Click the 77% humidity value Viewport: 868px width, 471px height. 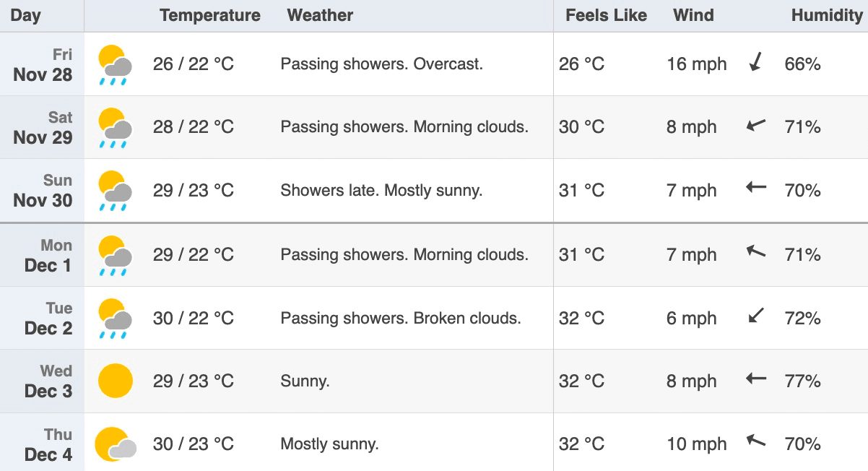click(803, 381)
